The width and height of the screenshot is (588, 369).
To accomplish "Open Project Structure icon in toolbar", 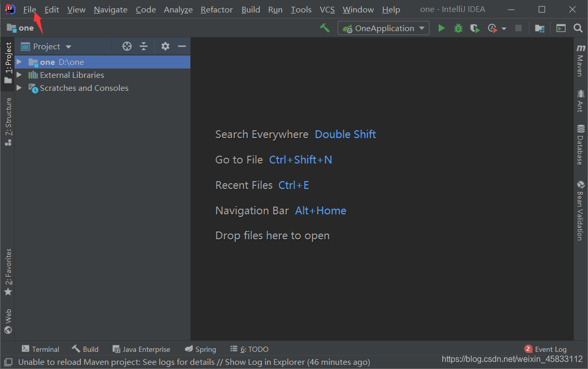I will click(x=540, y=28).
